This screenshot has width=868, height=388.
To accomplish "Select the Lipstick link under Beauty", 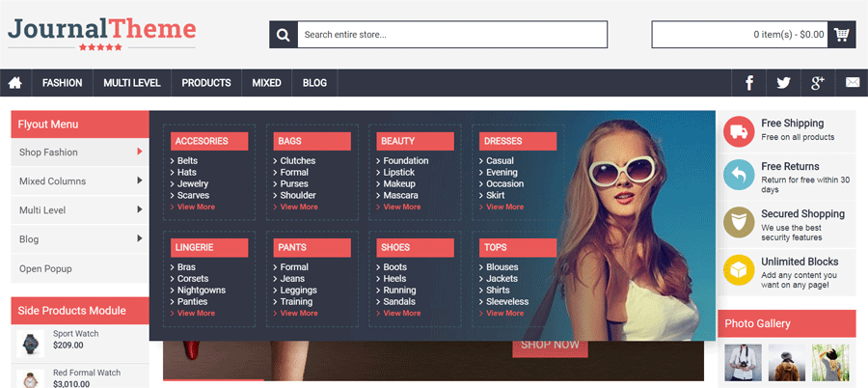I will click(399, 173).
